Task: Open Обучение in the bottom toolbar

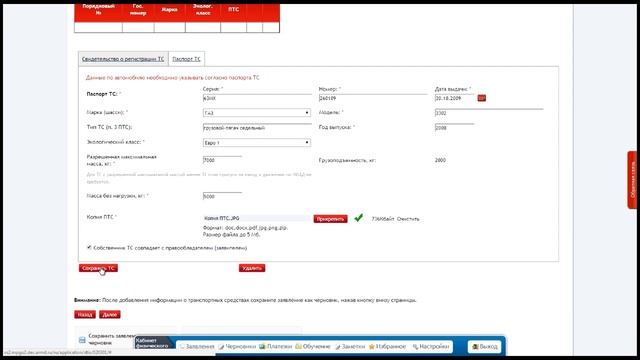Action: coord(313,347)
